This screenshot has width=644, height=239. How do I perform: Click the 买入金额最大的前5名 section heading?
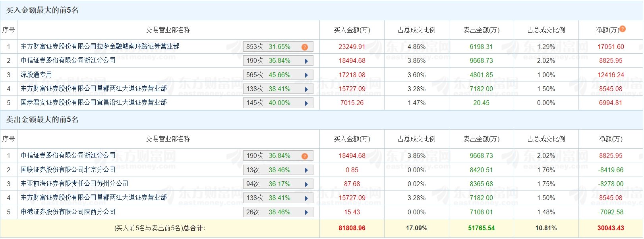tap(42, 10)
